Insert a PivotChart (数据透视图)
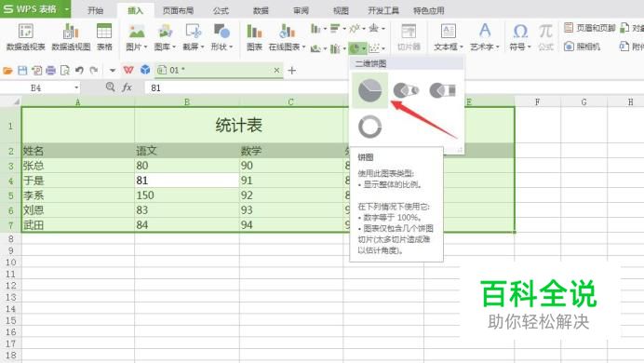Screen dimensions: 644x363 click(x=71, y=37)
